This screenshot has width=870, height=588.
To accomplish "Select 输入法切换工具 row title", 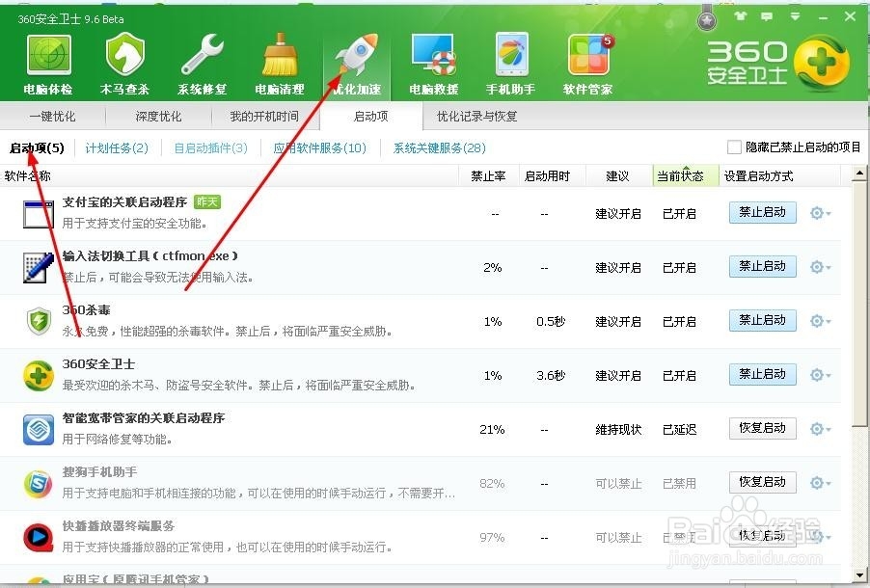I will pos(150,256).
